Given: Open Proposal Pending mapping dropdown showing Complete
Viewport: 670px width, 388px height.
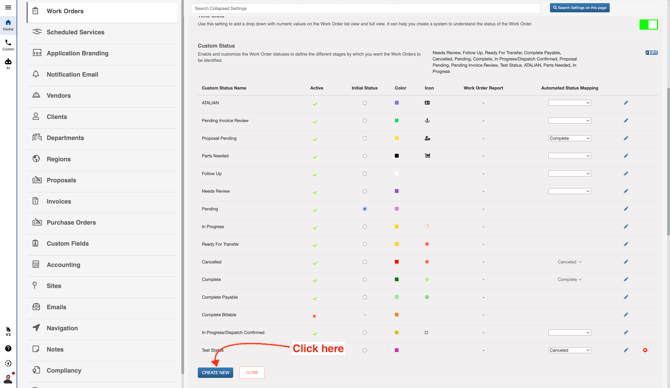Looking at the screenshot, I should (x=570, y=138).
